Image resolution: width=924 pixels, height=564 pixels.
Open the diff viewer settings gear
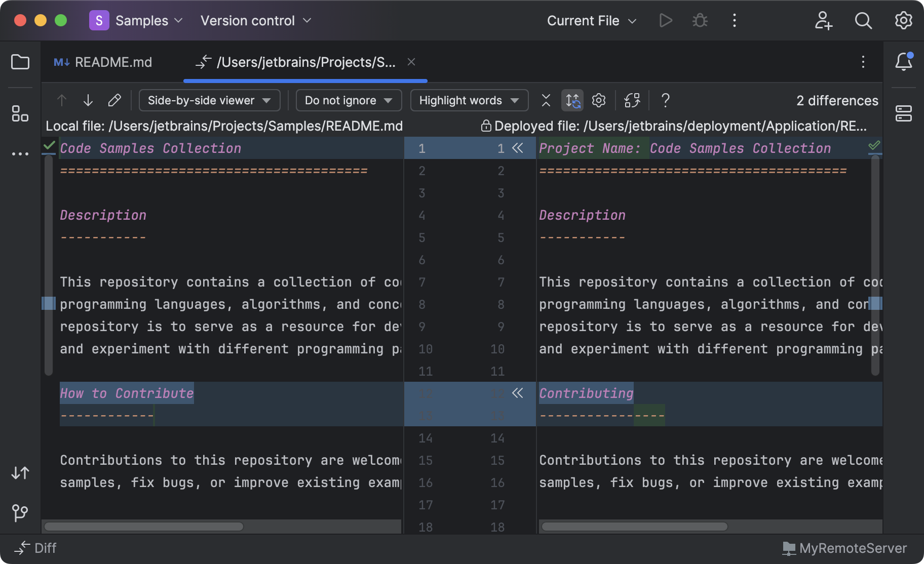[x=598, y=100]
